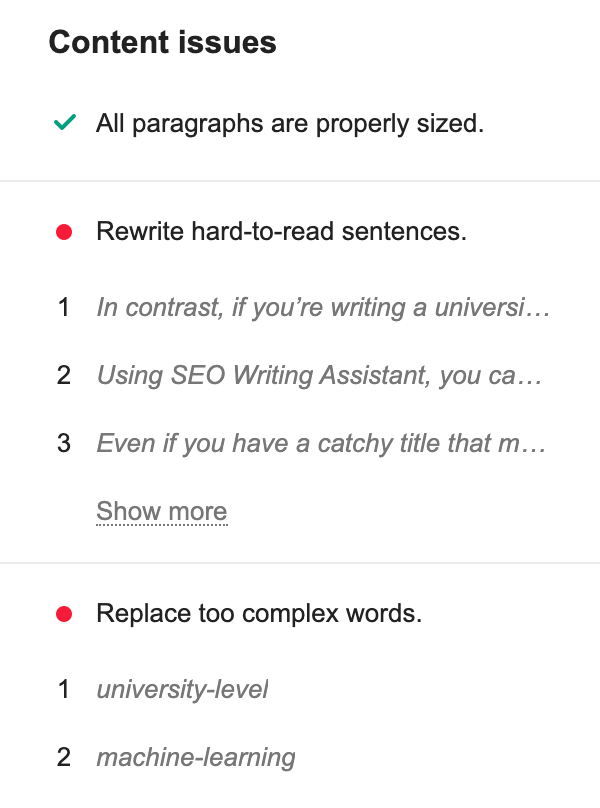The width and height of the screenshot is (600, 808).
Task: Select the "Replace too complex words" issue label
Action: tap(259, 613)
